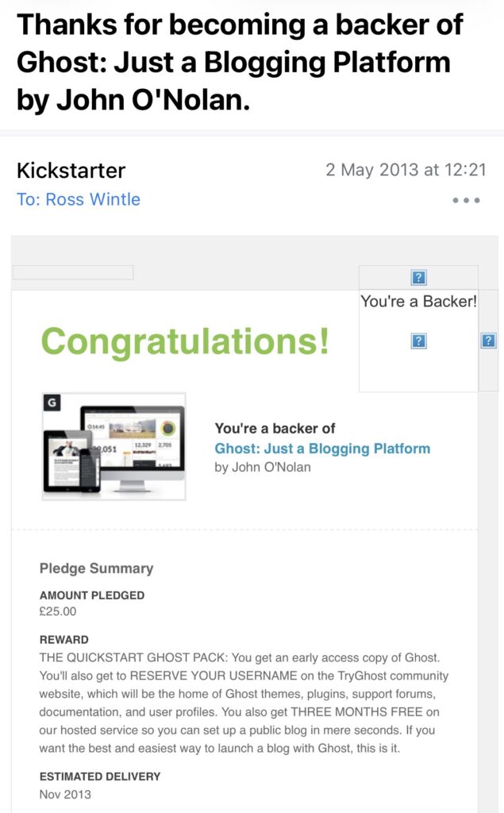Tap the broken image icon outside the Backer box
Screen dimensions: 504x813
[489, 341]
